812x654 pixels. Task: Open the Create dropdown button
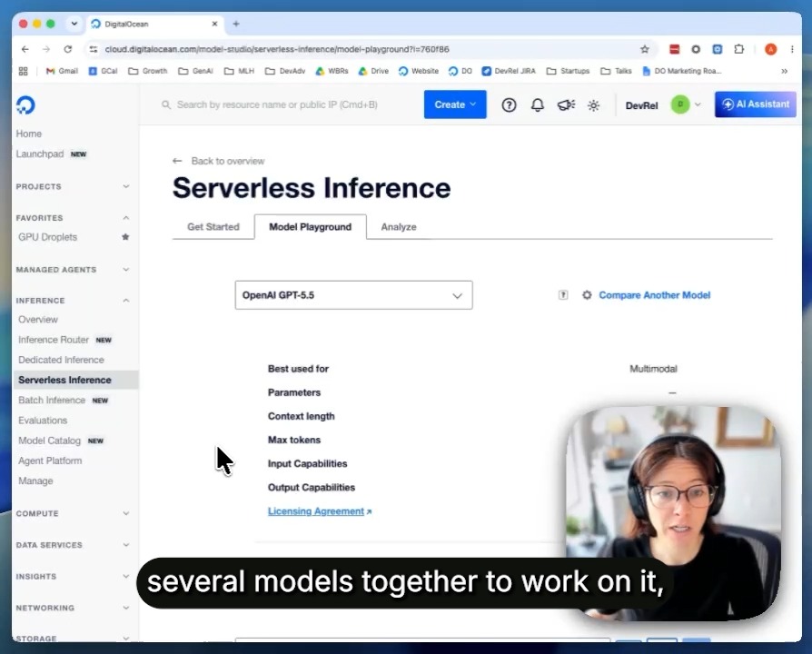coord(455,104)
